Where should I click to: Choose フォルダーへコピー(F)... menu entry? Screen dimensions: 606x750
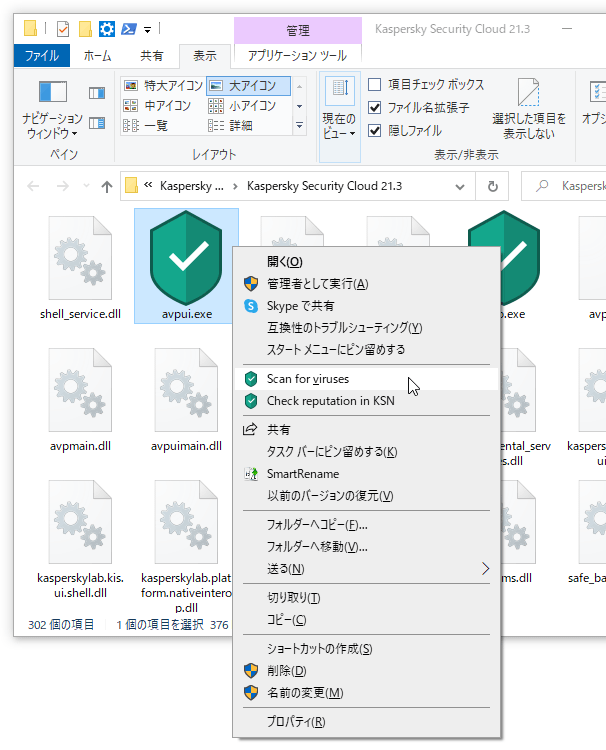[x=366, y=525]
